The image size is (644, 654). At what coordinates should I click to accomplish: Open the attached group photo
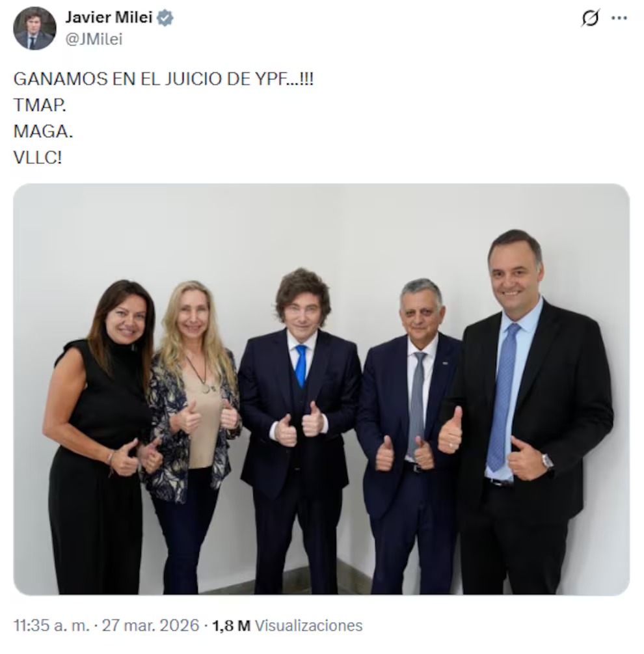pyautogui.click(x=321, y=388)
